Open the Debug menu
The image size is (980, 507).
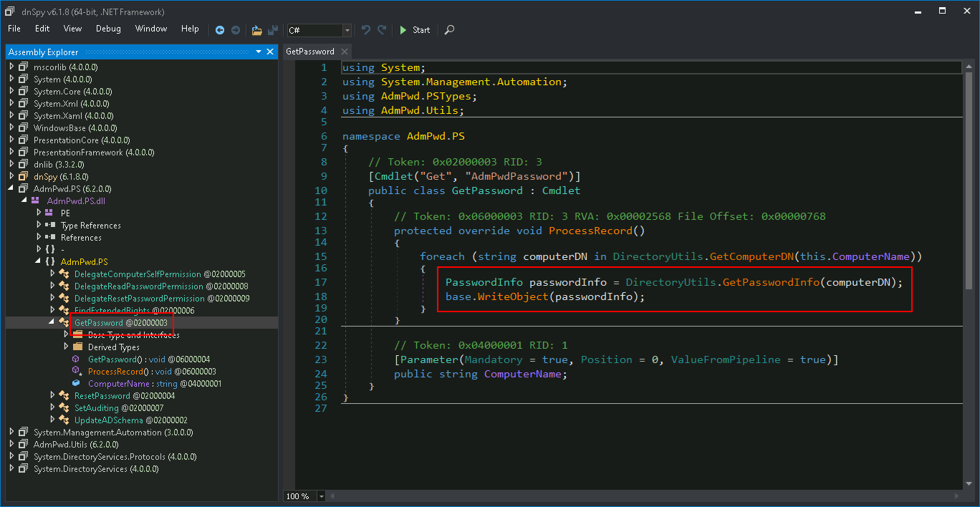[x=108, y=29]
